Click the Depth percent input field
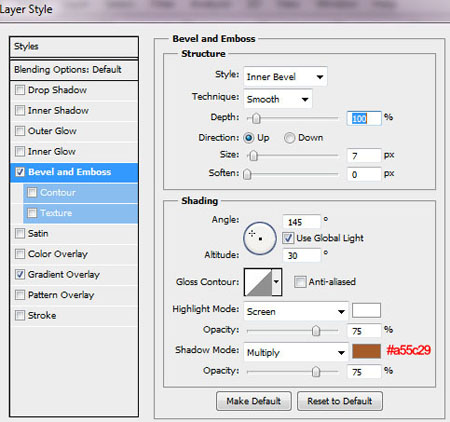The height and width of the screenshot is (422, 450). (x=364, y=118)
